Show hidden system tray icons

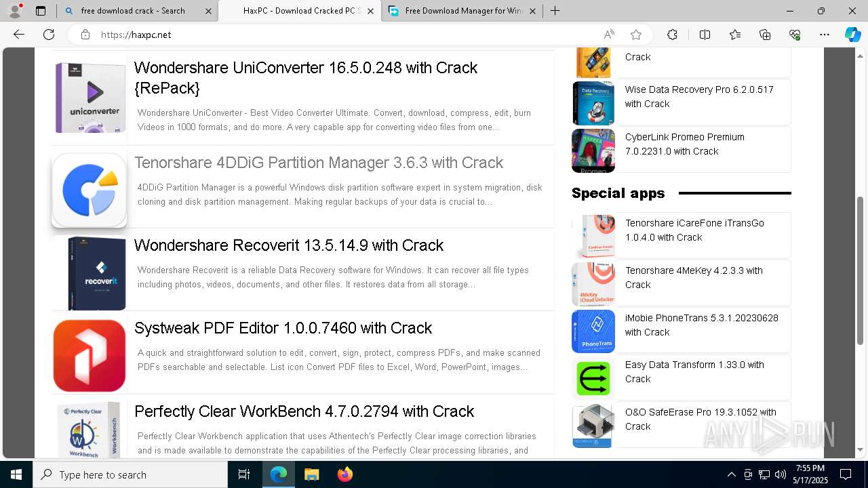point(731,474)
